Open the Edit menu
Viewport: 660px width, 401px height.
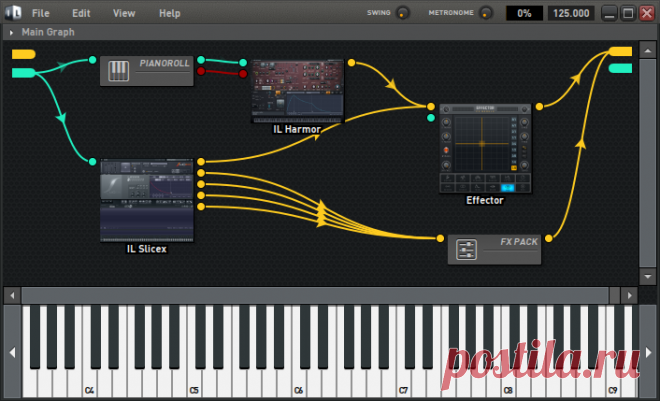click(x=81, y=13)
